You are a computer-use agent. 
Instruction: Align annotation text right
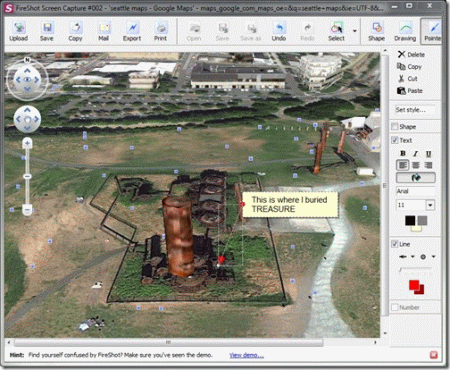[x=428, y=165]
